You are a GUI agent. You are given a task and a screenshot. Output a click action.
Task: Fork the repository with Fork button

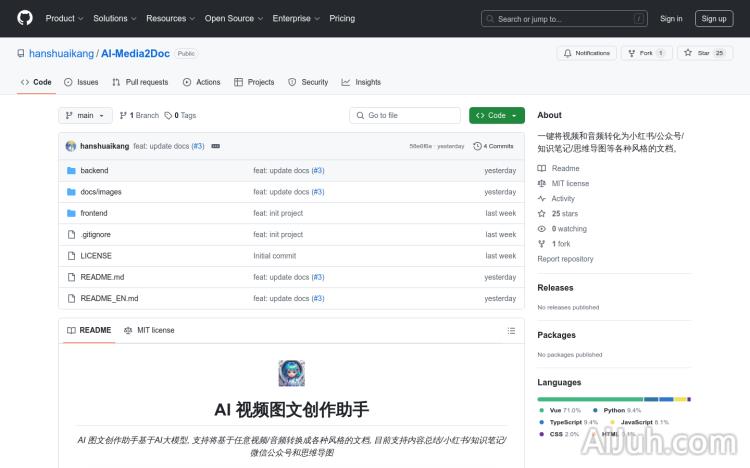tap(647, 53)
